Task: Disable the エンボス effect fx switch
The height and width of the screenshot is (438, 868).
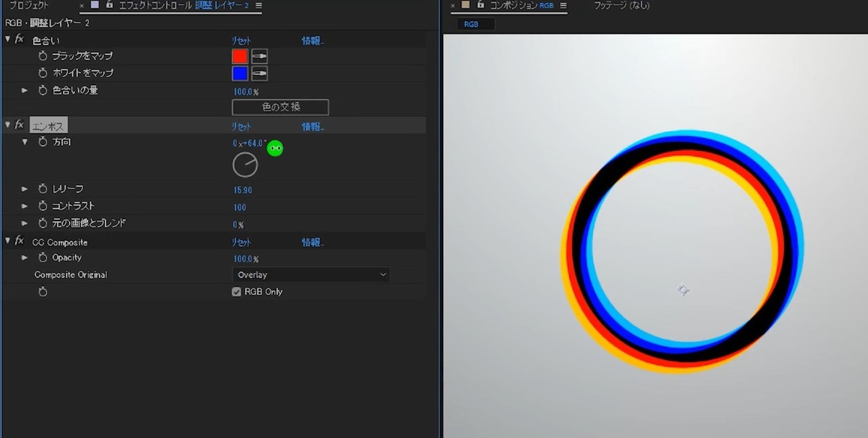Action: point(20,126)
